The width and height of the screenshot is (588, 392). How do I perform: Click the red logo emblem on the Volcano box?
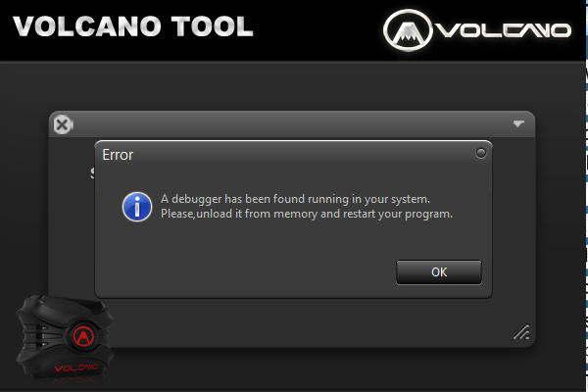83,335
